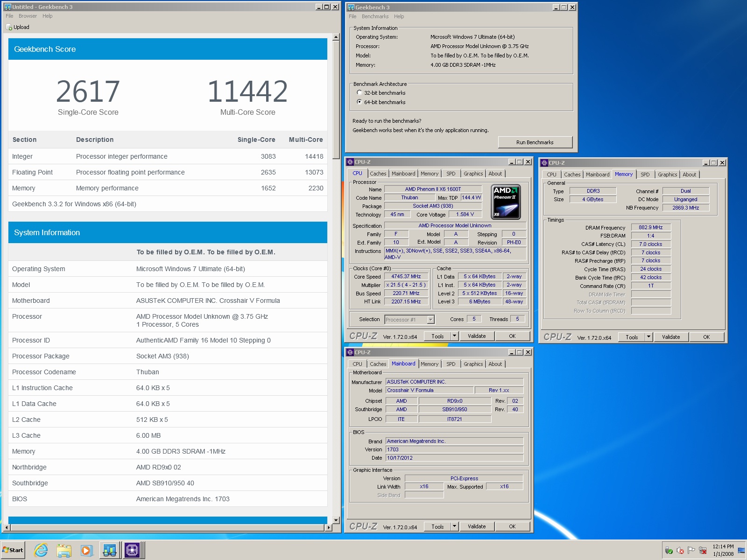Image resolution: width=747 pixels, height=560 pixels.
Task: Click the Multiplier x 21.5 value
Action: point(406,285)
